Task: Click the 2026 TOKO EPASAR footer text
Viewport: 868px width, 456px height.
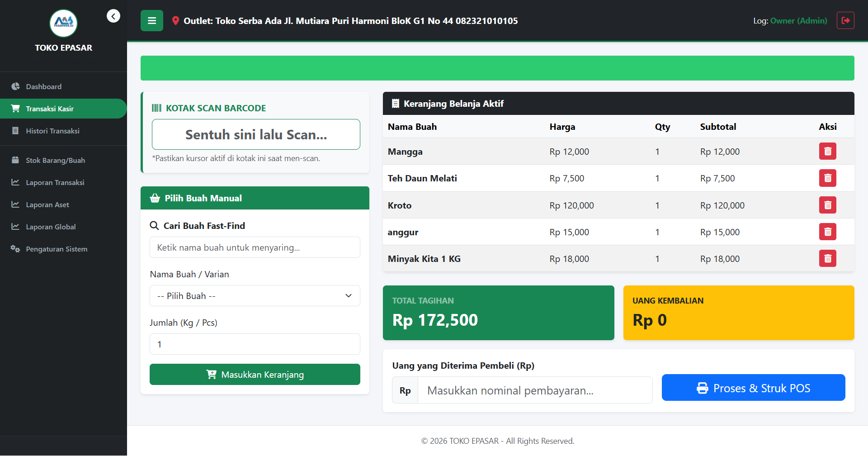Action: coord(497,441)
